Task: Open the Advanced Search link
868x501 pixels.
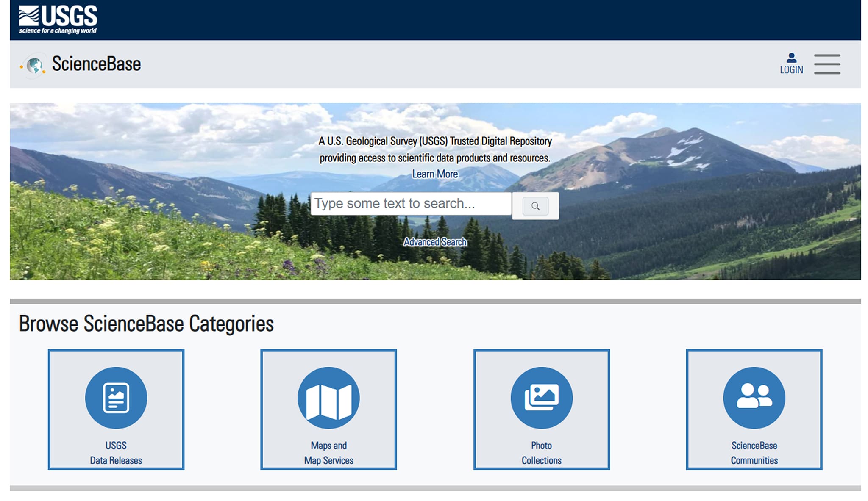Action: pos(435,242)
